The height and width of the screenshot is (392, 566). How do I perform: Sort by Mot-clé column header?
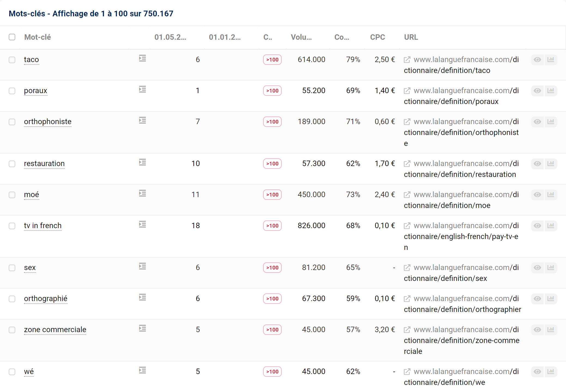[x=38, y=37]
